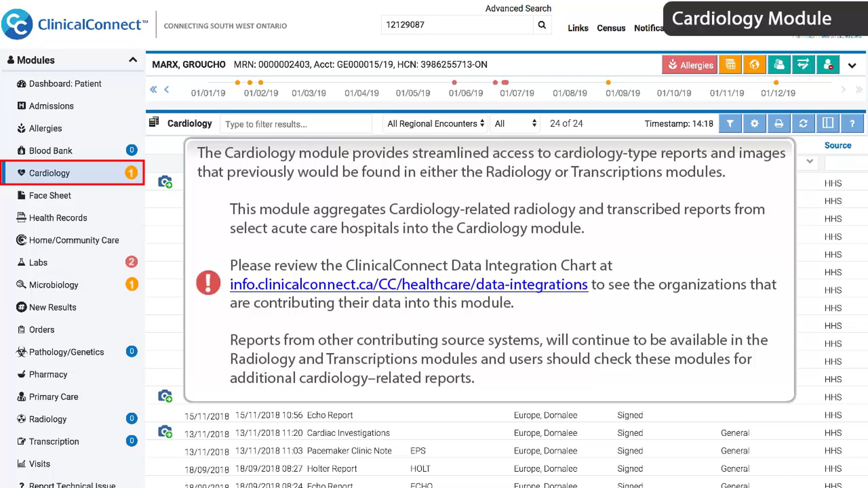Image resolution: width=868 pixels, height=488 pixels.
Task: Open the Home/Community Care module
Action: pyautogui.click(x=72, y=240)
